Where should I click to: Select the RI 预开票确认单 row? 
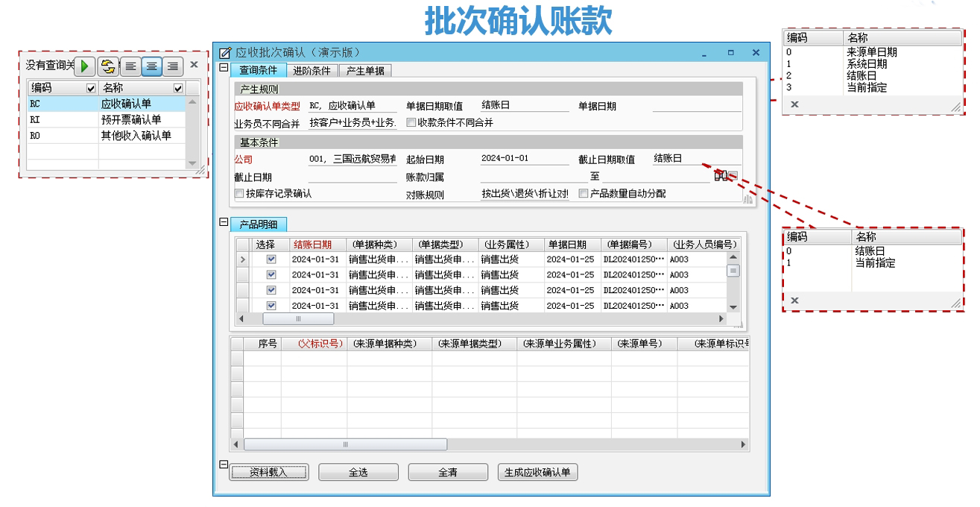point(105,119)
